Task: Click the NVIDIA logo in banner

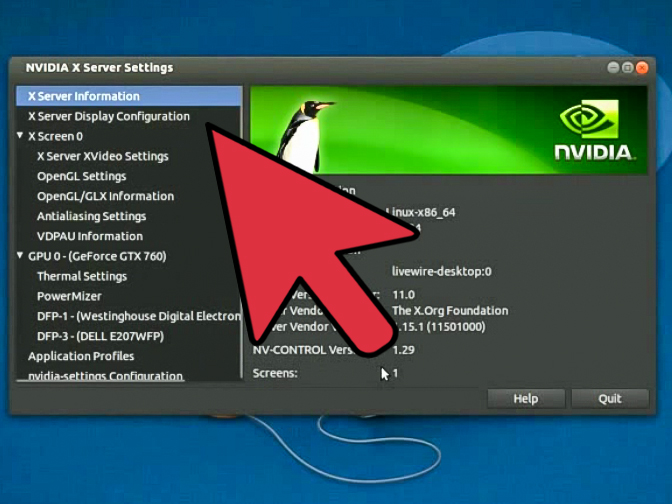Action: (594, 130)
